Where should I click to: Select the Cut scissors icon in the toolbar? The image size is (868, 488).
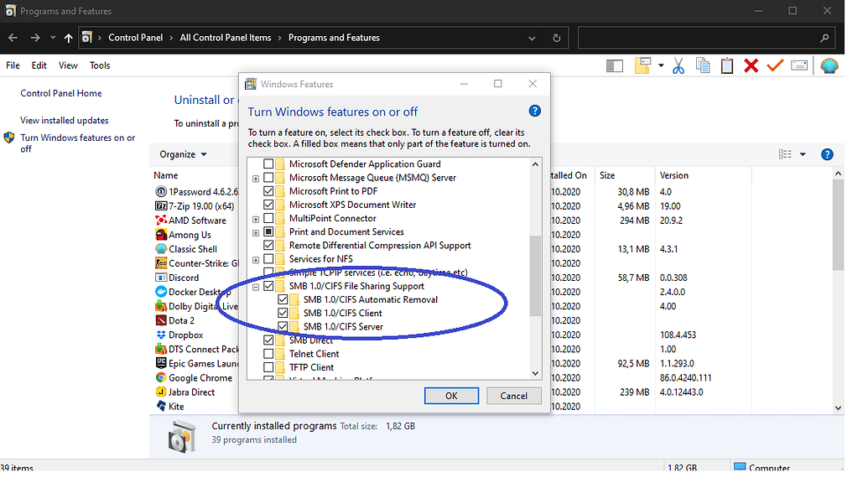pyautogui.click(x=680, y=65)
